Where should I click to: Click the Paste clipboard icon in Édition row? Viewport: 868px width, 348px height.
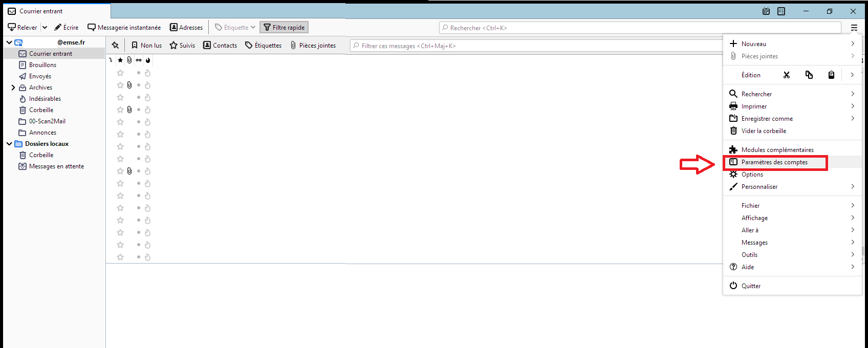coord(831,75)
